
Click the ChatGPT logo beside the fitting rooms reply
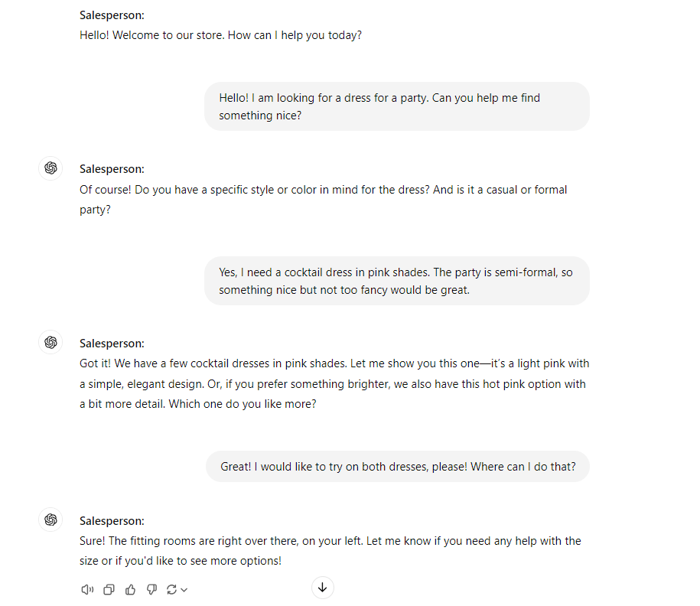click(x=50, y=520)
